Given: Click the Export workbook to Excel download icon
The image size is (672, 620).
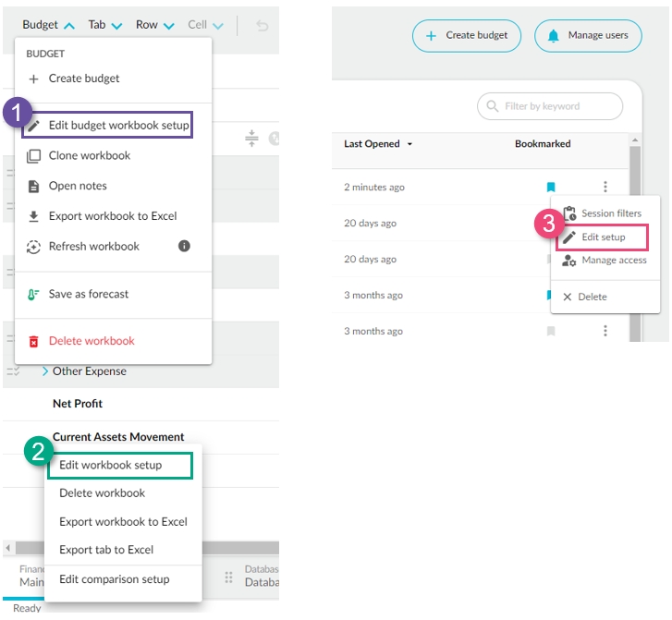Looking at the screenshot, I should (34, 216).
